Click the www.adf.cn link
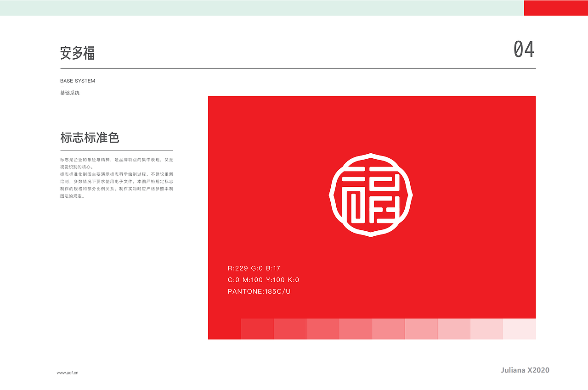 click(x=68, y=373)
